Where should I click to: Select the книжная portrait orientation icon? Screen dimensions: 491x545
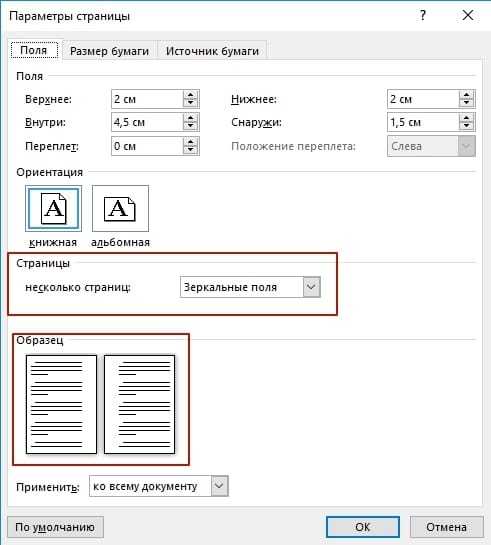(x=53, y=209)
